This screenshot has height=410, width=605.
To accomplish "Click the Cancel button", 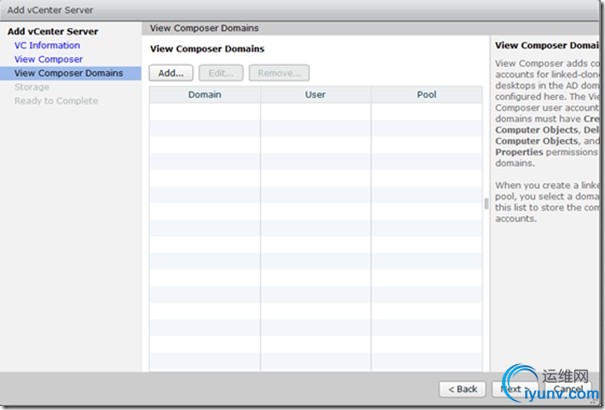I will (568, 389).
